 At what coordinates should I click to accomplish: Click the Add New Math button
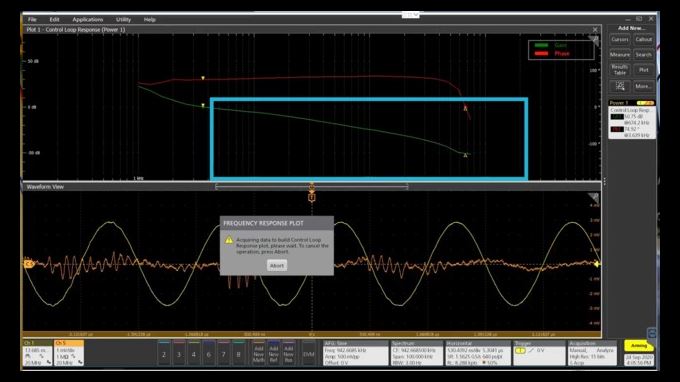(258, 353)
